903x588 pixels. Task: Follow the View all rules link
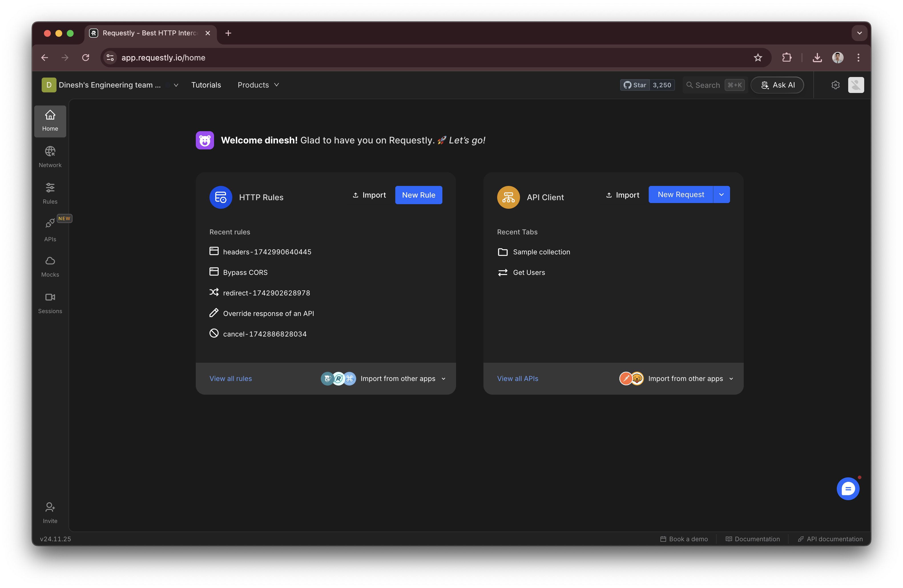[230, 378]
